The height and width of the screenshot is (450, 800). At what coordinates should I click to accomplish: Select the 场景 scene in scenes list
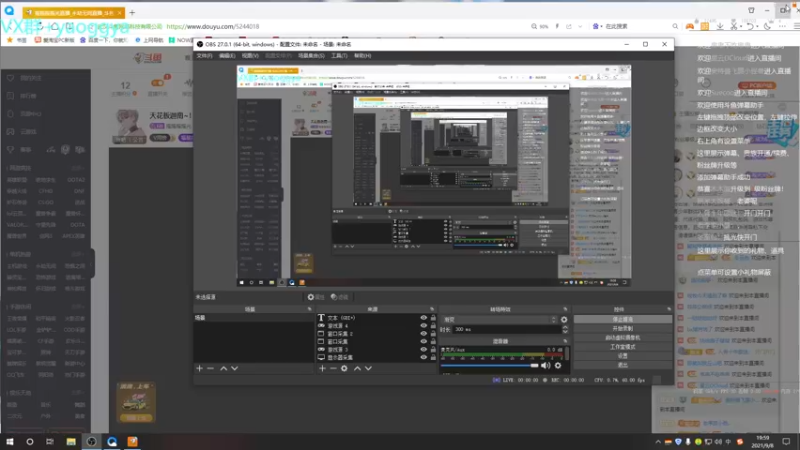point(254,318)
